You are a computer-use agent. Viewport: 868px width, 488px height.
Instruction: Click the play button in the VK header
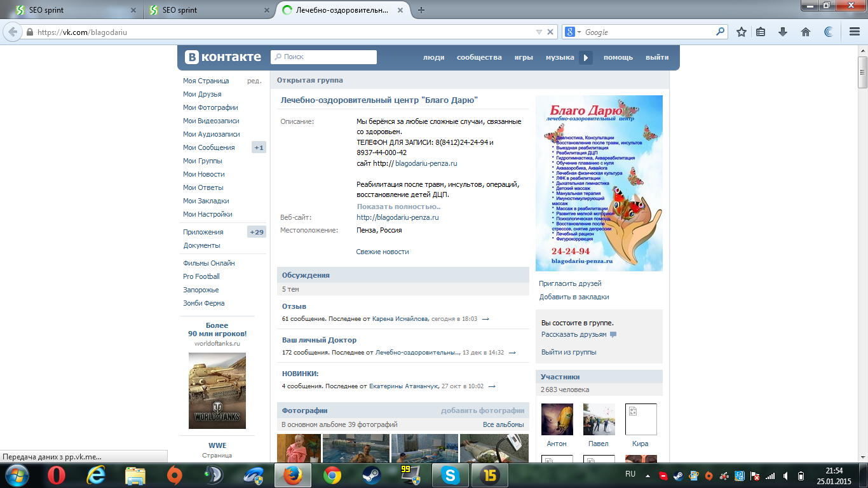click(x=586, y=57)
